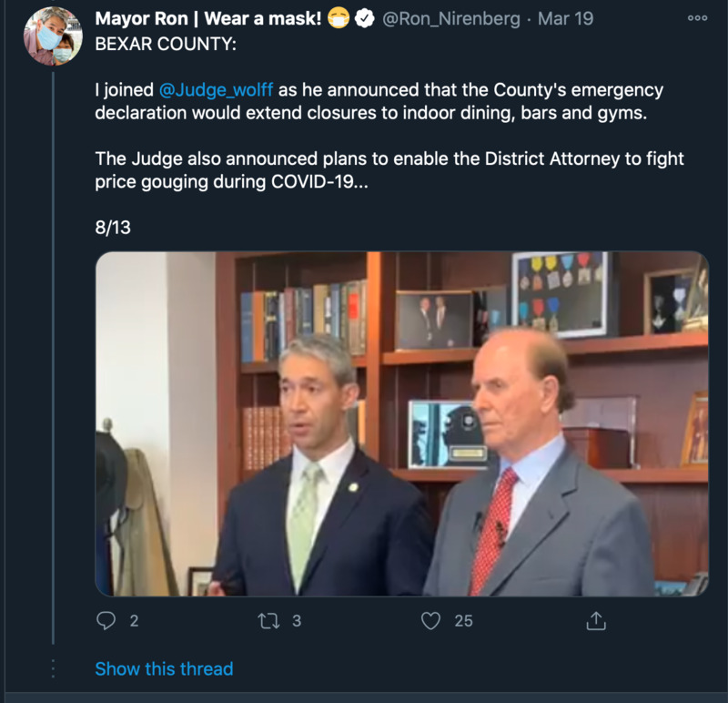The height and width of the screenshot is (703, 728).
Task: Like the tweet with the heart icon
Action: pos(431,620)
